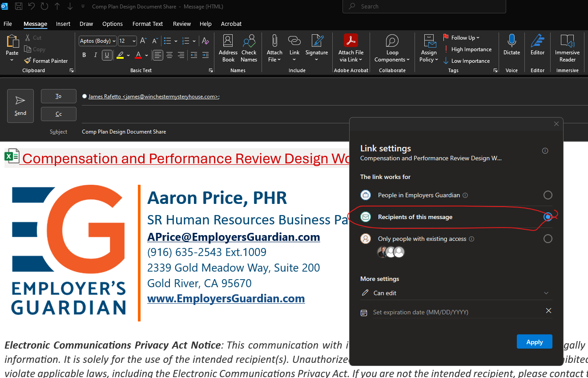Open Attach File menu
The image size is (588, 378).
274,48
